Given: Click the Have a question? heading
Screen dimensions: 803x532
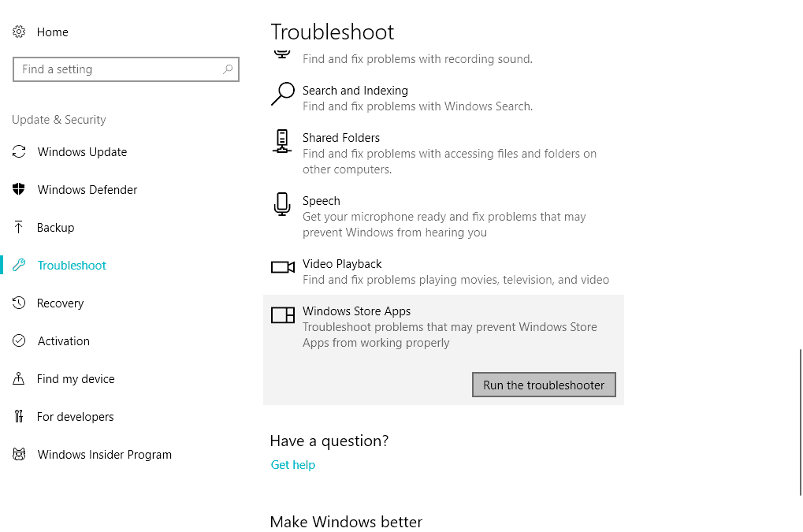Looking at the screenshot, I should [x=329, y=441].
